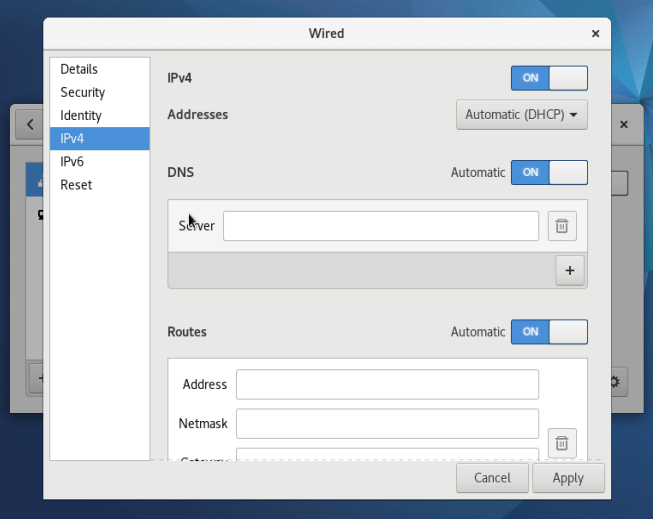
Task: Open the Addresses Automatic (DHCP) dropdown
Action: pyautogui.click(x=522, y=115)
